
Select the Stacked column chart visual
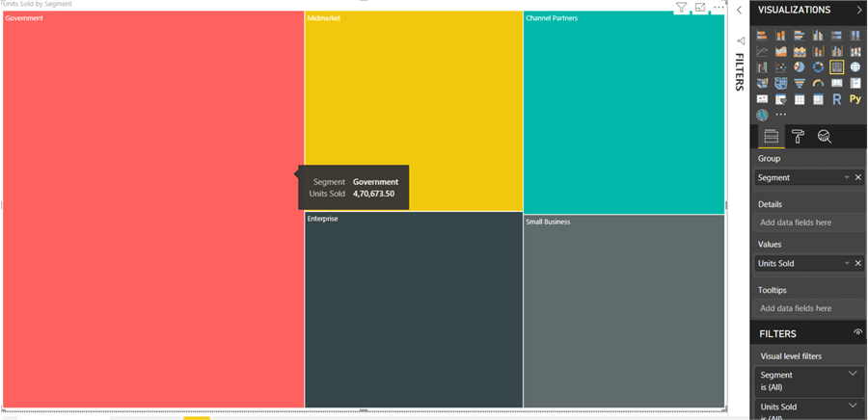(x=780, y=36)
